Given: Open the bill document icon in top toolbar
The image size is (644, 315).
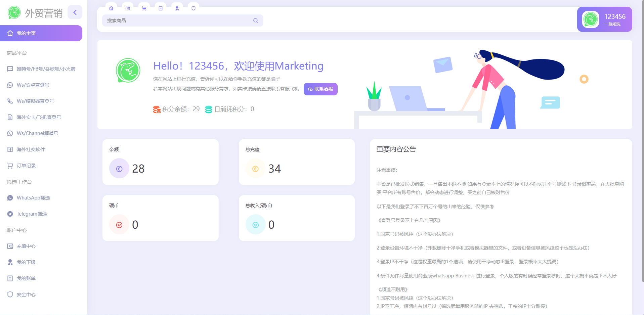Looking at the screenshot, I should (x=161, y=8).
